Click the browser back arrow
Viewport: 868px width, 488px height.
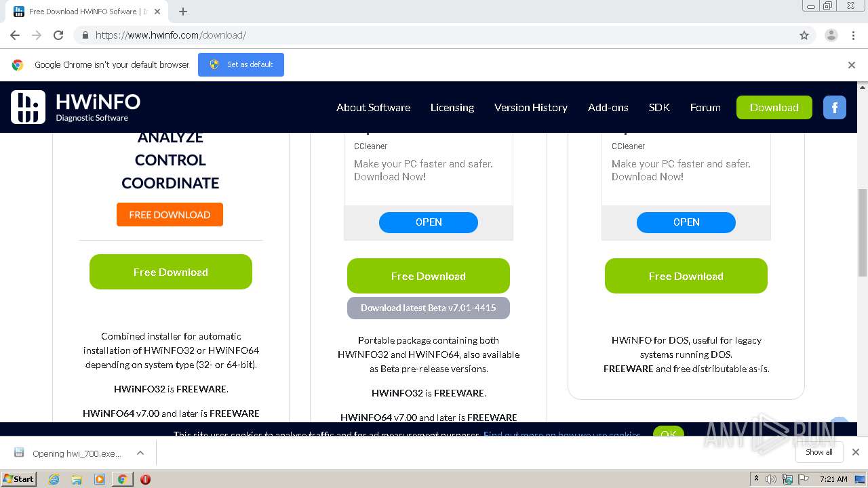click(15, 35)
